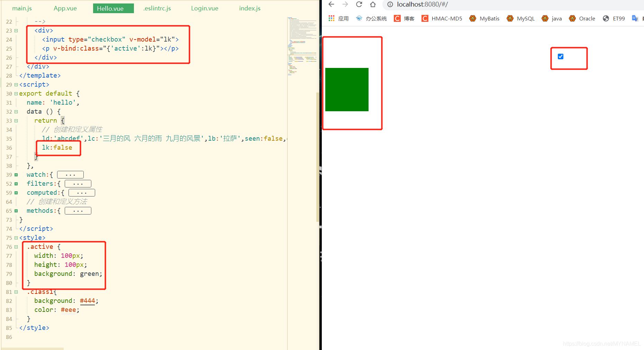The image size is (644, 350).
Task: Click the #444 color value
Action: click(x=87, y=301)
